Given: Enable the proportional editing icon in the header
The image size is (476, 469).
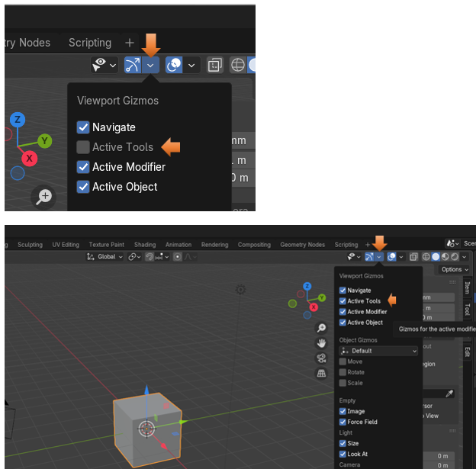Looking at the screenshot, I should pyautogui.click(x=178, y=257).
